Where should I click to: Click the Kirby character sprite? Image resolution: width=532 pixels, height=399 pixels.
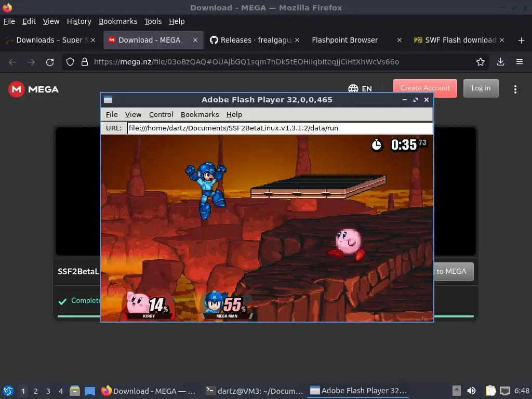[347, 244]
